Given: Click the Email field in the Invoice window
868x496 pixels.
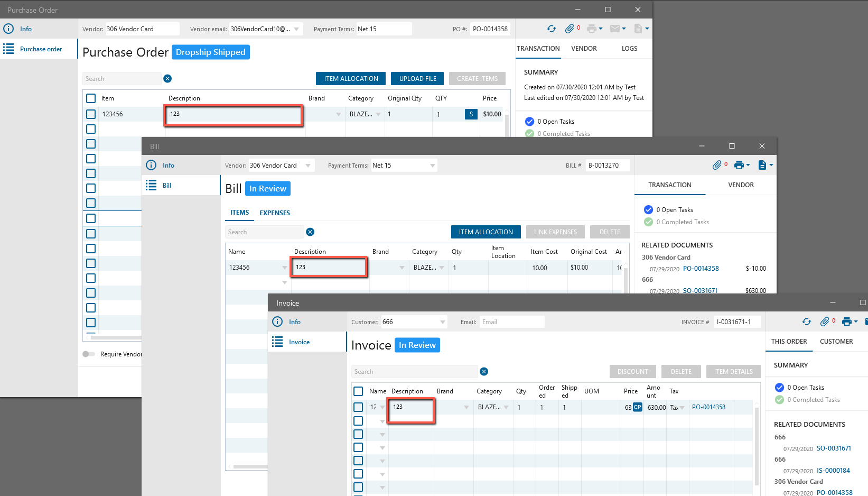Looking at the screenshot, I should 512,322.
